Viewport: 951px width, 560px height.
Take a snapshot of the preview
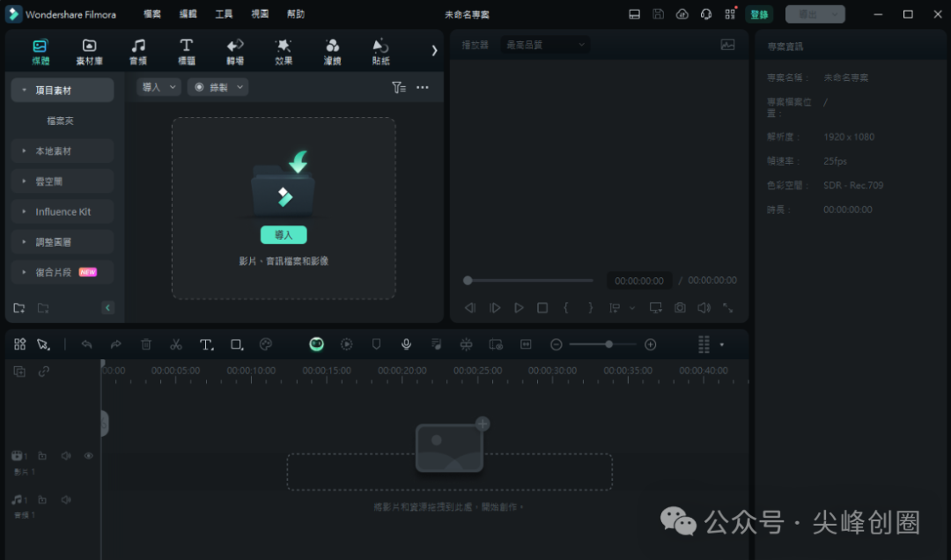click(680, 308)
